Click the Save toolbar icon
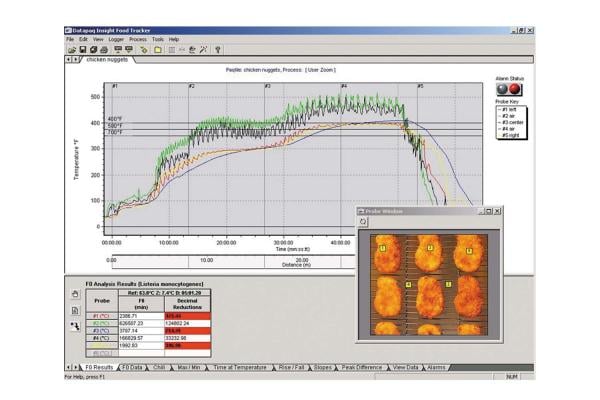The image size is (600, 400). (83, 48)
